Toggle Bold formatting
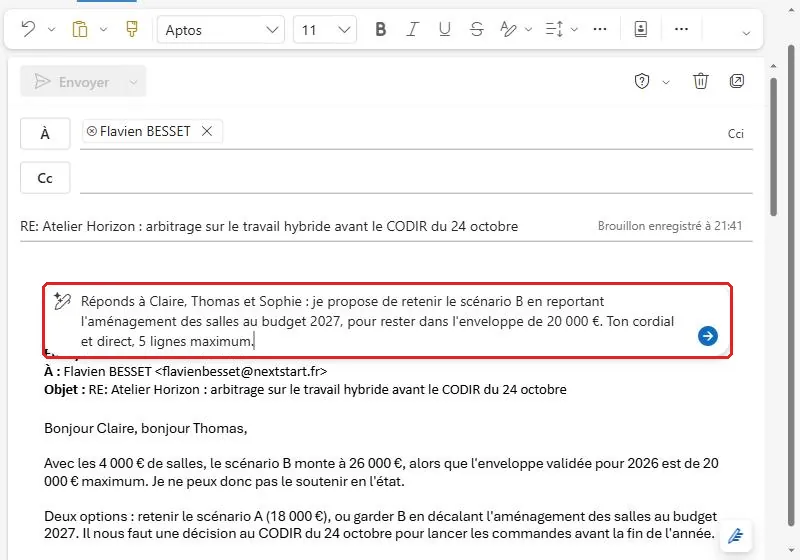The image size is (800, 560). pos(380,30)
